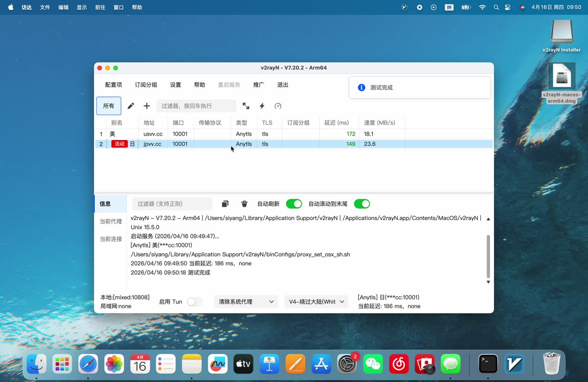Viewport: 588px width, 382px height.
Task: Open the 配置项 menu
Action: click(x=114, y=85)
